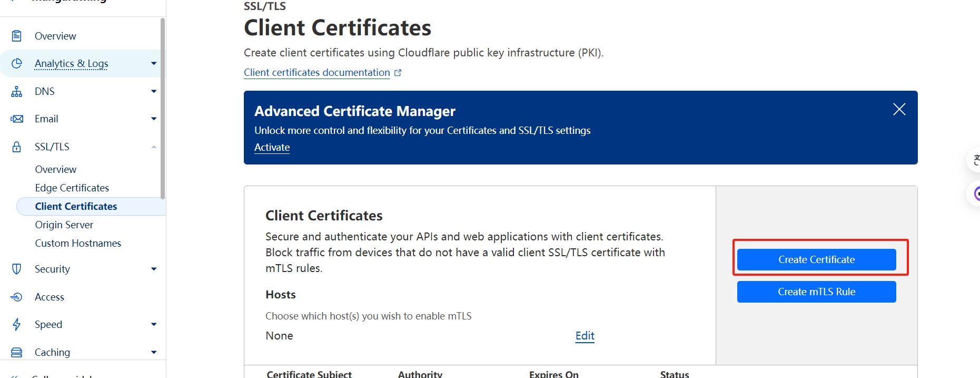
Task: Click the Access arrow icon in sidebar
Action: coord(17,297)
